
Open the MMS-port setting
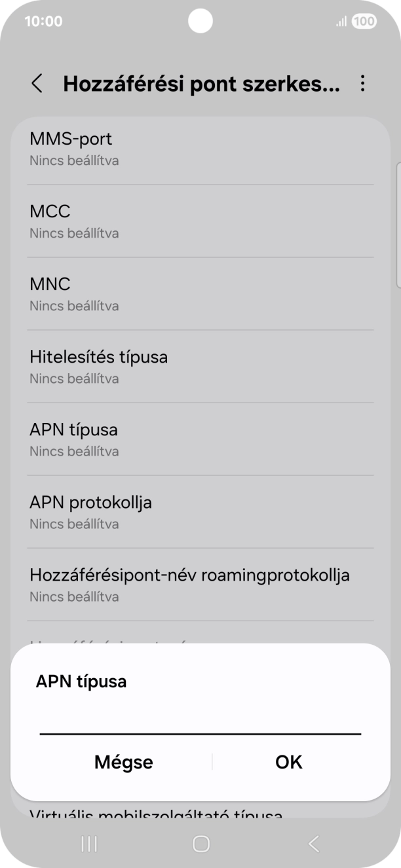click(x=200, y=147)
